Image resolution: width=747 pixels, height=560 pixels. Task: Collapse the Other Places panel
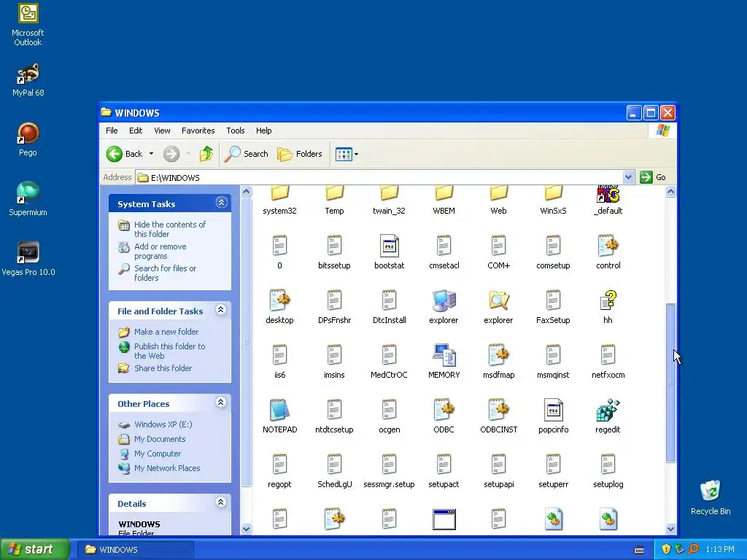point(221,402)
